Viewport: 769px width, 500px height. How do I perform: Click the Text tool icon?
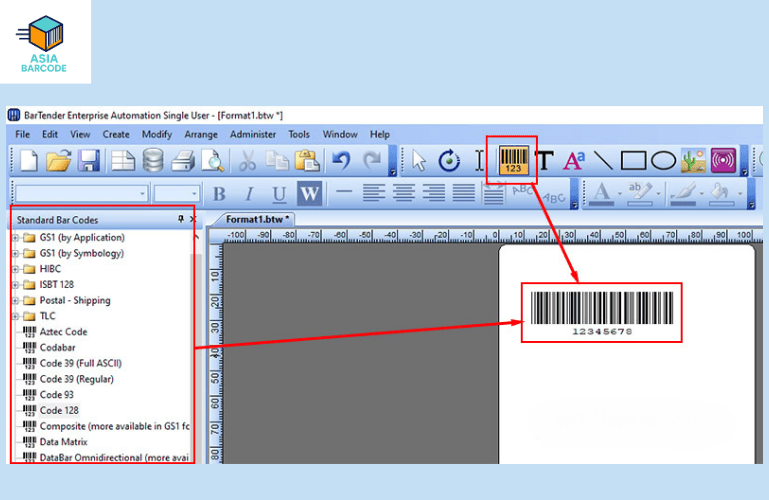(x=544, y=161)
